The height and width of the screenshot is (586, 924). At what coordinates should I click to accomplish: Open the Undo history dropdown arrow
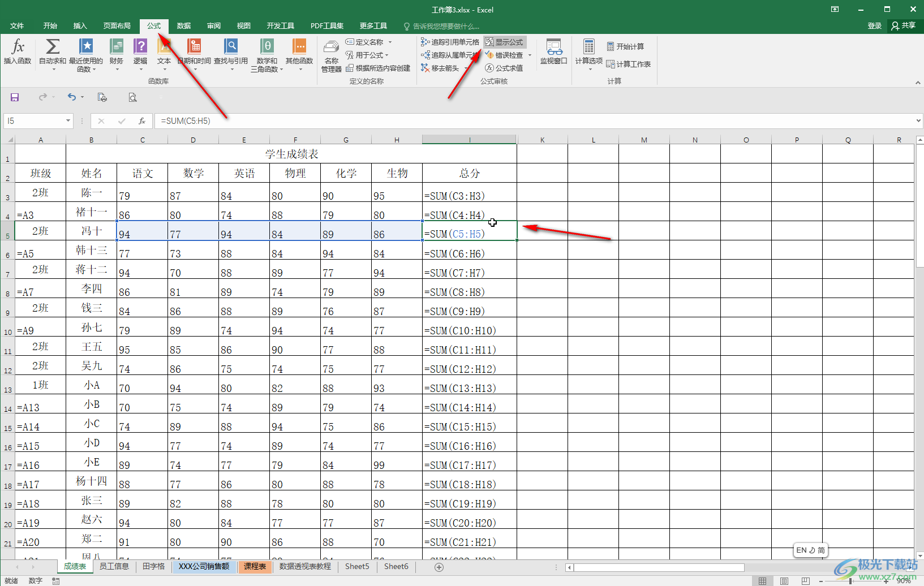point(82,97)
